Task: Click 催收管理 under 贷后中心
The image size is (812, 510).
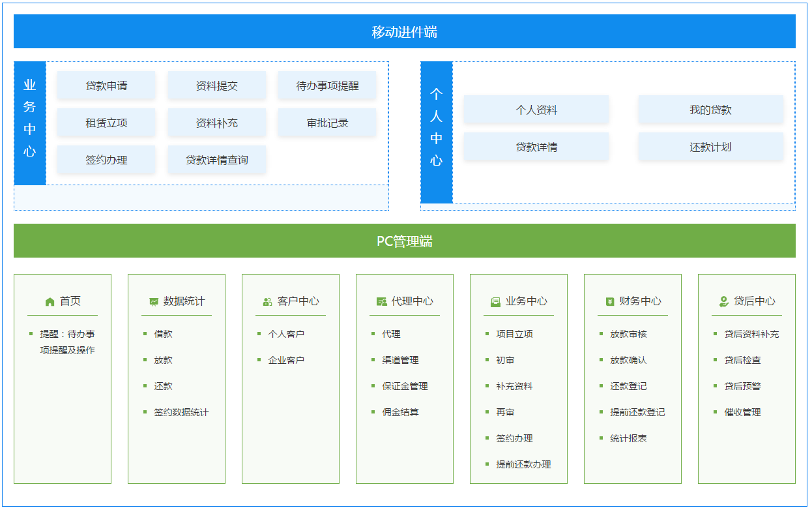Action: (x=742, y=412)
